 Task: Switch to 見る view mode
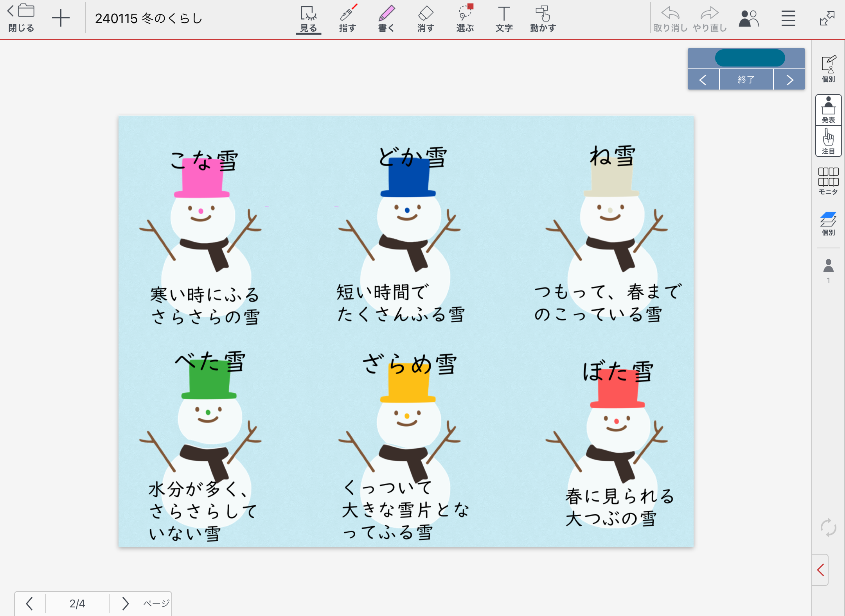(x=308, y=18)
